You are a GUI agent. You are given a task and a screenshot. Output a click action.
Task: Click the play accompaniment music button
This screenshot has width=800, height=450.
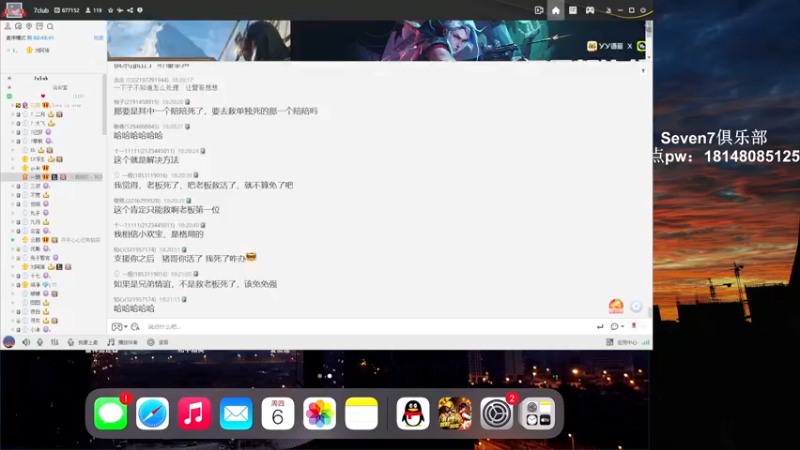pos(122,342)
